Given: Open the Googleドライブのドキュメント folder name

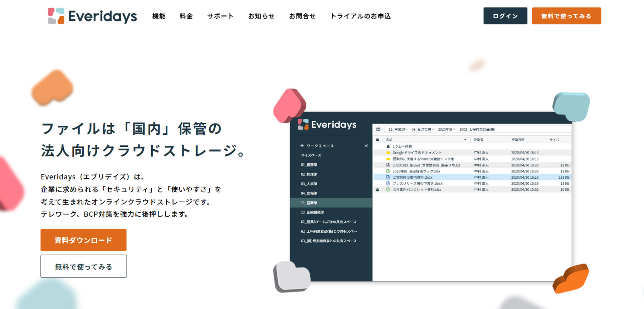Looking at the screenshot, I should coord(417,153).
